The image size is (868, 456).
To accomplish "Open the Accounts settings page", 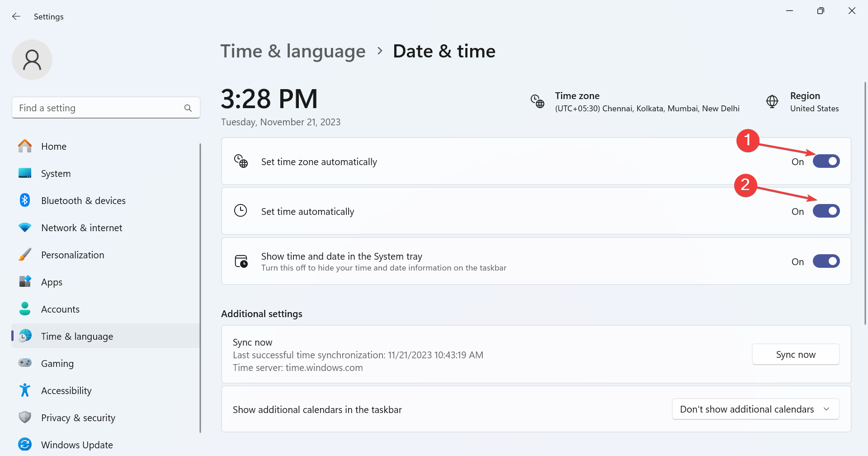I will coord(60,309).
